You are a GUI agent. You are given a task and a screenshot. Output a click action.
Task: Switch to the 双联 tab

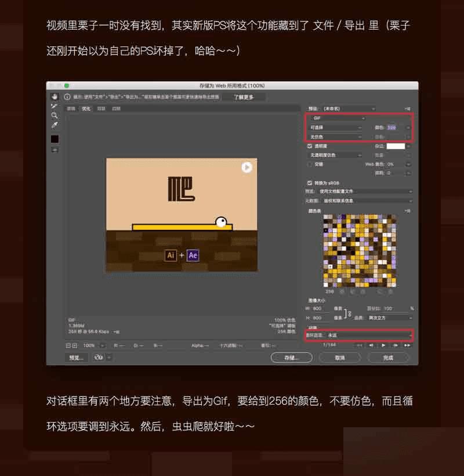(101, 109)
